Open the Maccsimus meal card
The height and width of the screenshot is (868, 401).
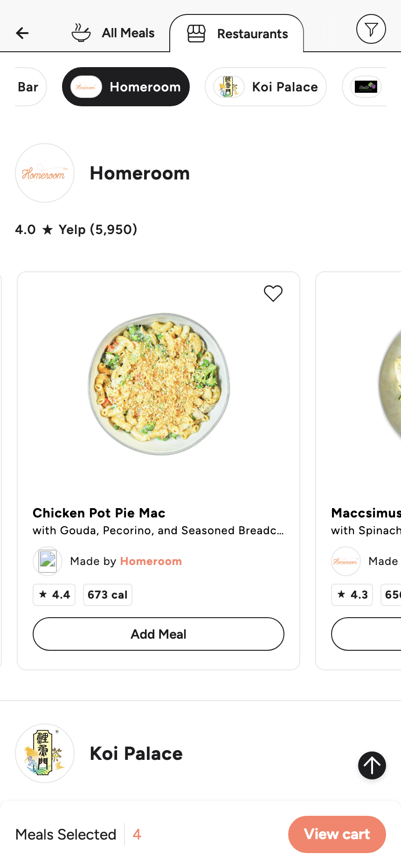[x=359, y=471]
